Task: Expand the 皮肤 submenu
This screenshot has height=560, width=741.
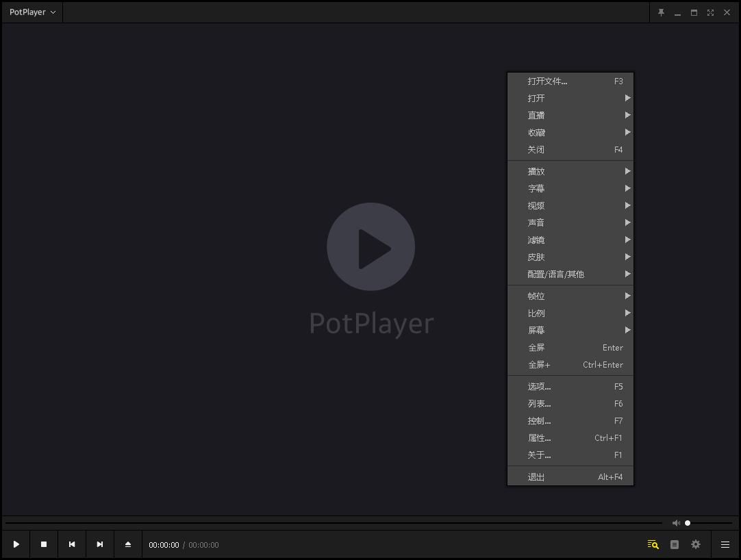Action: tap(570, 257)
